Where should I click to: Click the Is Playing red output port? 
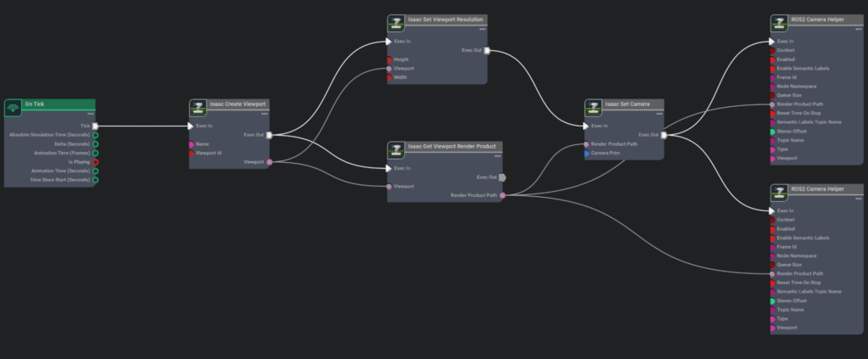[x=95, y=162]
